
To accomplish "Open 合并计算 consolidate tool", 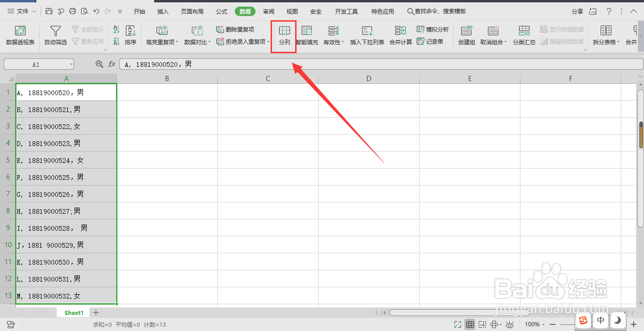I will 401,36.
